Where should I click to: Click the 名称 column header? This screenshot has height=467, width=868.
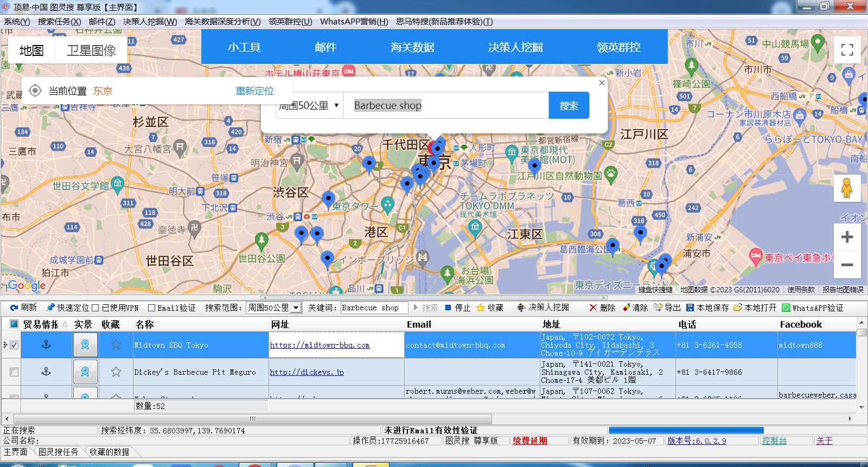click(x=201, y=324)
